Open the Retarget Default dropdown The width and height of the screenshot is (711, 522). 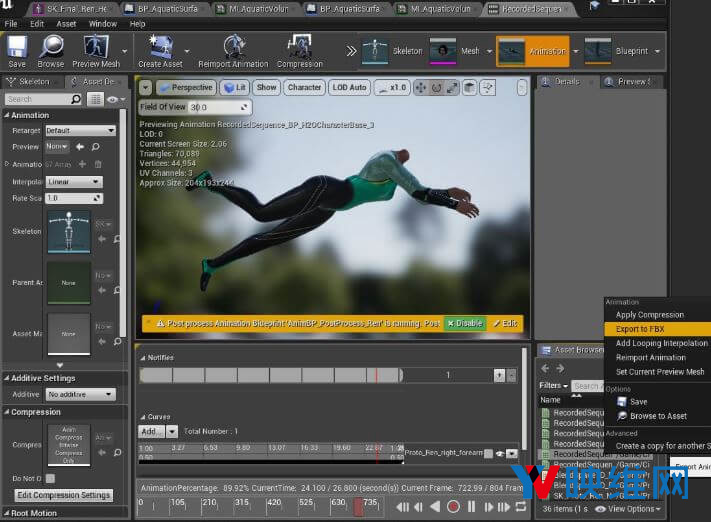(81, 131)
